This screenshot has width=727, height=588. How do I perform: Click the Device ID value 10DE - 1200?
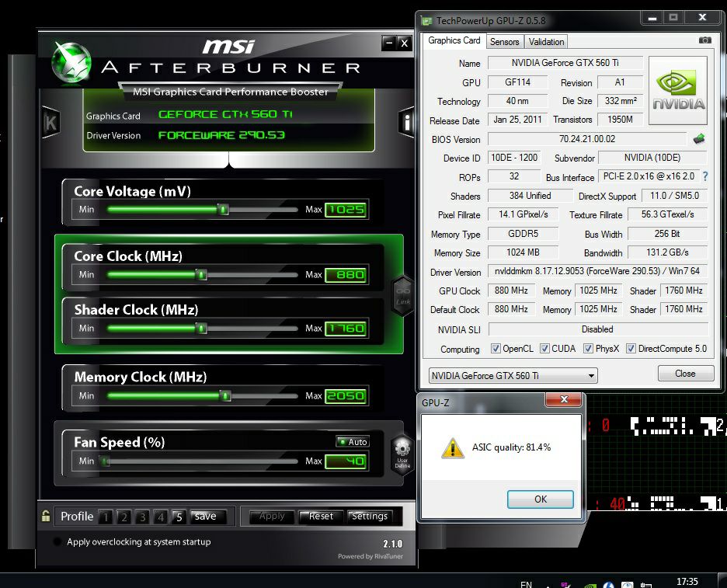click(x=514, y=158)
